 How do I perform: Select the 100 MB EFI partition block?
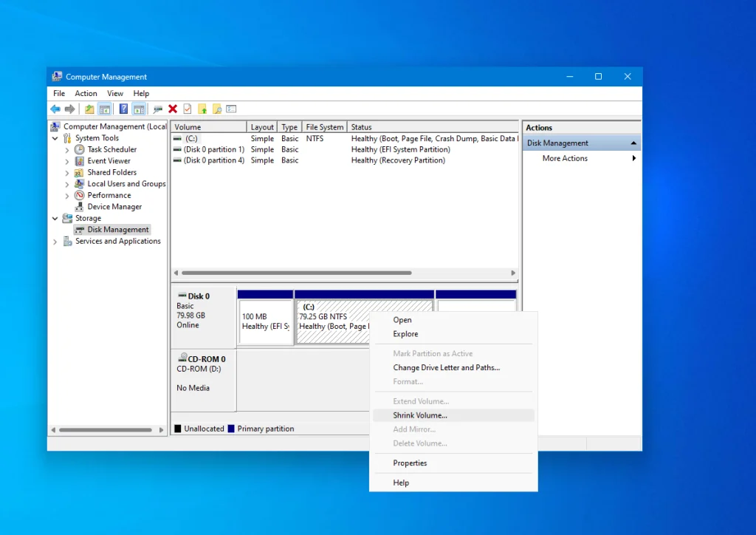coord(265,321)
